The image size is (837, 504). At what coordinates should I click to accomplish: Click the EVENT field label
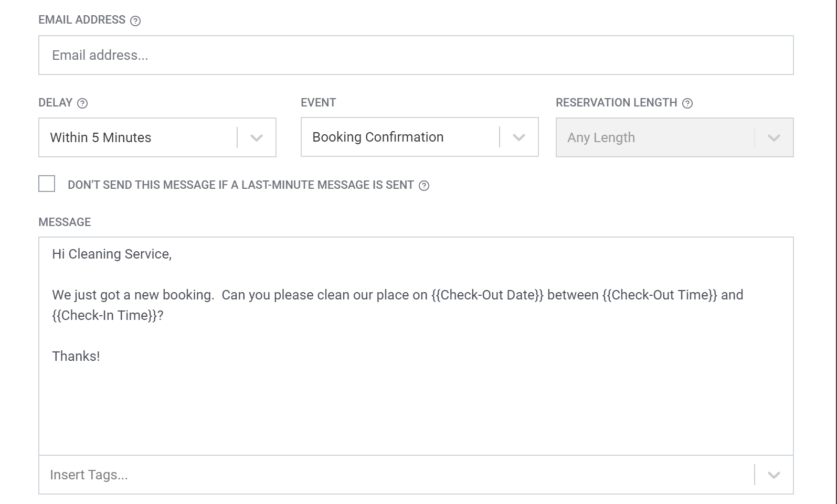click(x=319, y=103)
